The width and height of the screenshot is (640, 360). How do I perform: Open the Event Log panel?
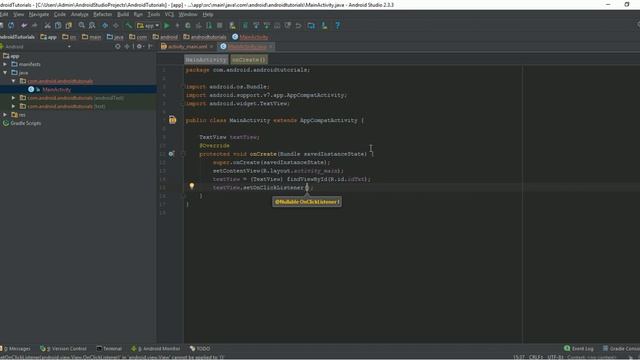(579, 349)
